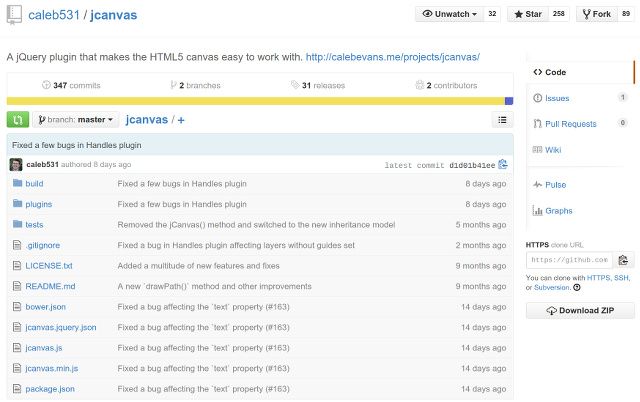Click the forks count 89
Viewport: 640px width, 402px height.
coord(626,14)
